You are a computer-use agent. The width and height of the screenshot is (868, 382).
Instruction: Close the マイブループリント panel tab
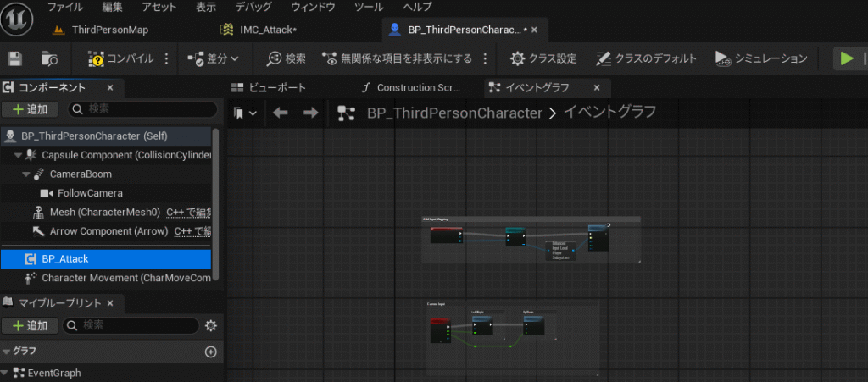[109, 303]
